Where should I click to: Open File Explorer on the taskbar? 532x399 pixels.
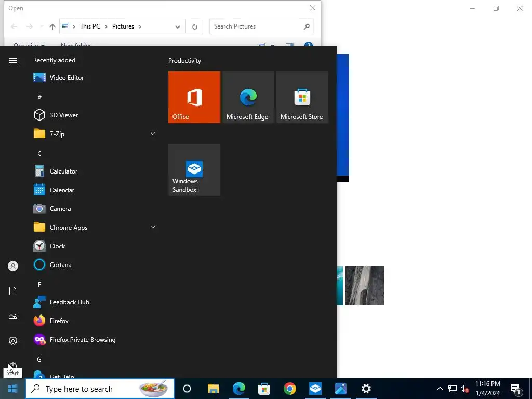213,389
